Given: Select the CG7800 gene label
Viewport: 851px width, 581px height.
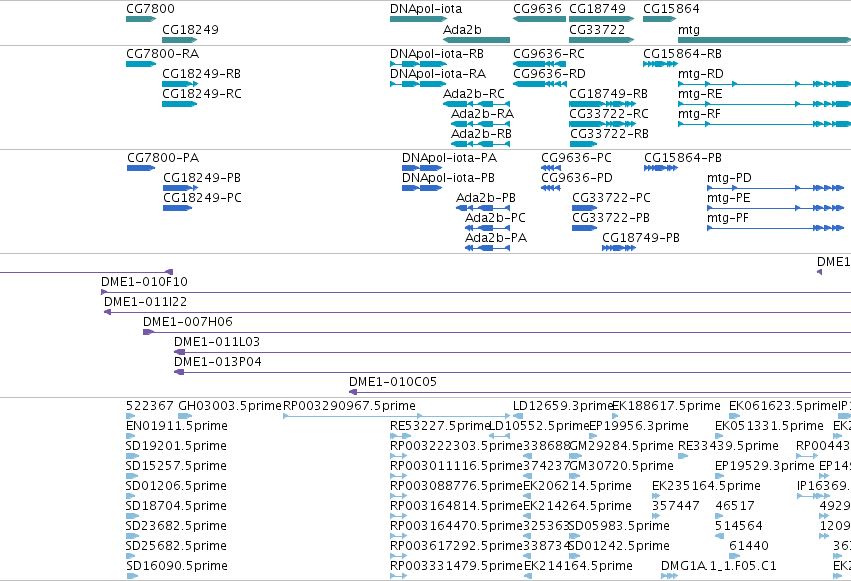Looking at the screenshot, I should tap(150, 9).
